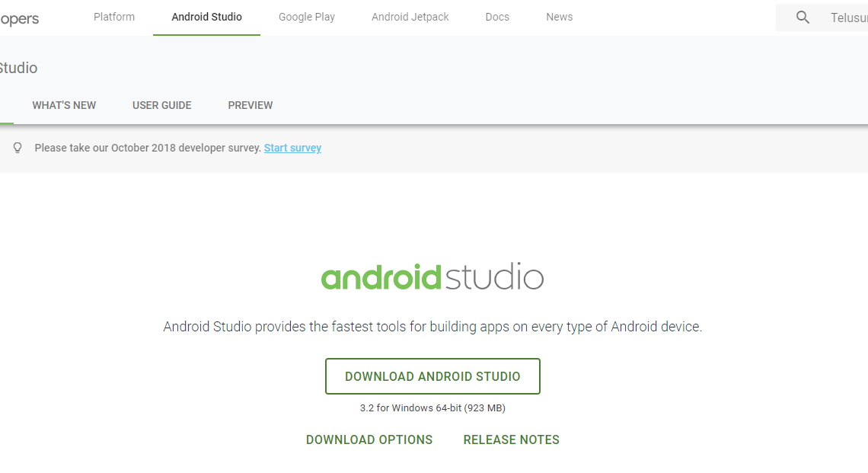The image size is (868, 473).
Task: Click the lightbulb icon in survey banner
Action: pos(18,148)
